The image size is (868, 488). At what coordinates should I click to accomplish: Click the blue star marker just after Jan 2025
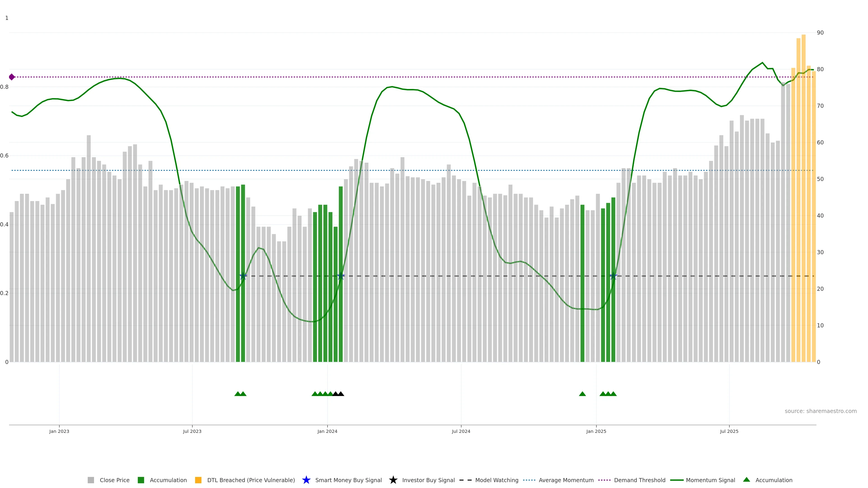click(613, 276)
